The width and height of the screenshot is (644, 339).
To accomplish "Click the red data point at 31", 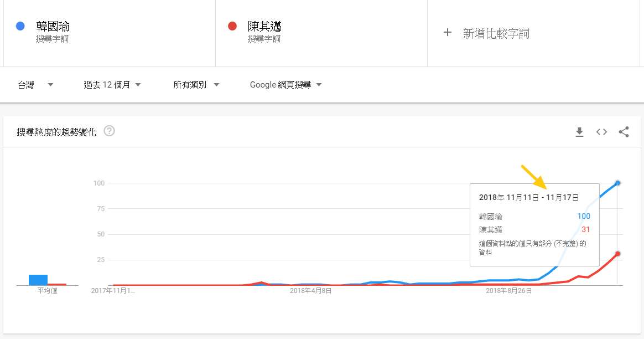I will coord(617,254).
